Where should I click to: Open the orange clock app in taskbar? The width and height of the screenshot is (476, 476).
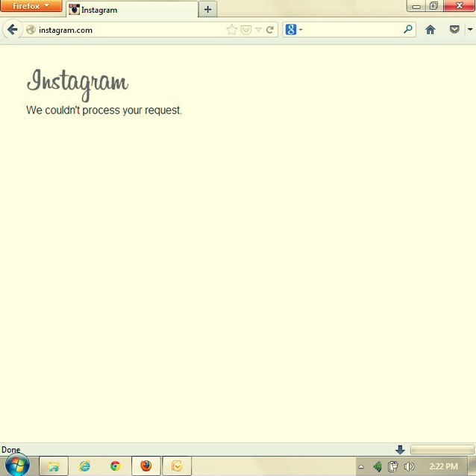[177, 466]
